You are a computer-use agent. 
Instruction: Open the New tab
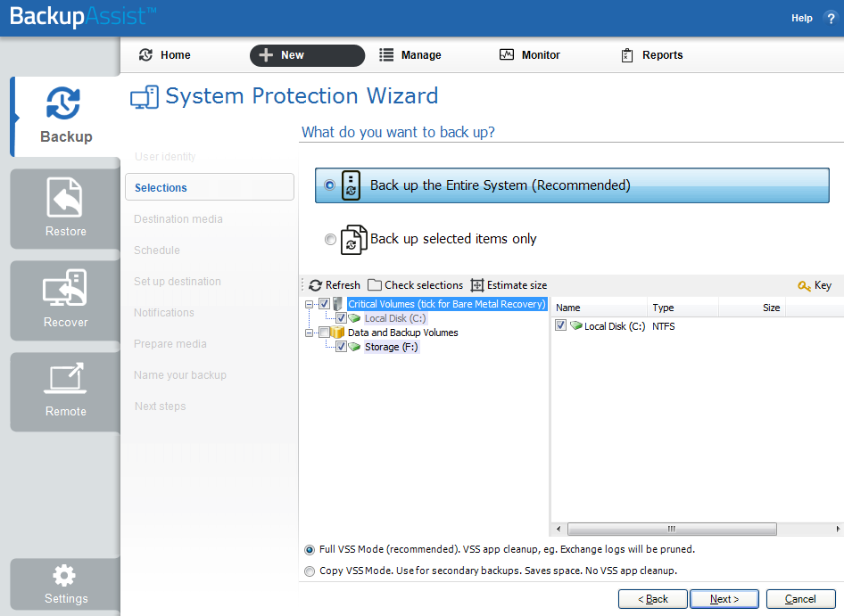coord(307,55)
